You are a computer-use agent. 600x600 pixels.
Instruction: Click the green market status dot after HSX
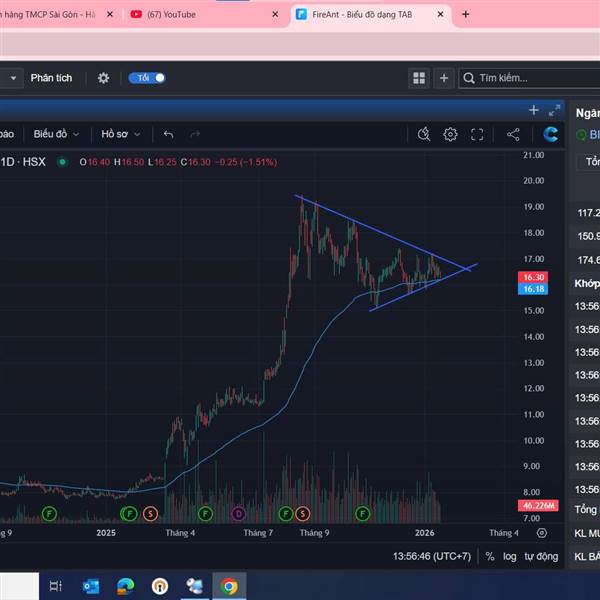click(x=62, y=162)
